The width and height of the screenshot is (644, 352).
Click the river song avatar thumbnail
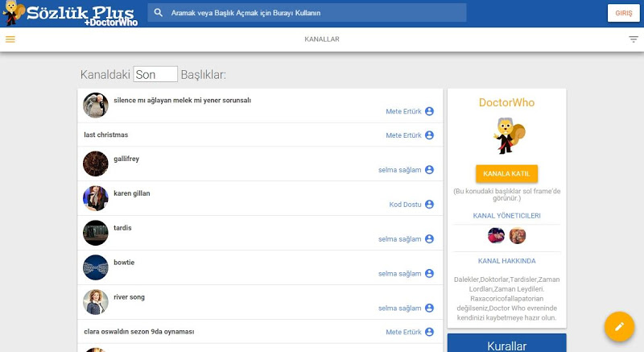(x=95, y=302)
